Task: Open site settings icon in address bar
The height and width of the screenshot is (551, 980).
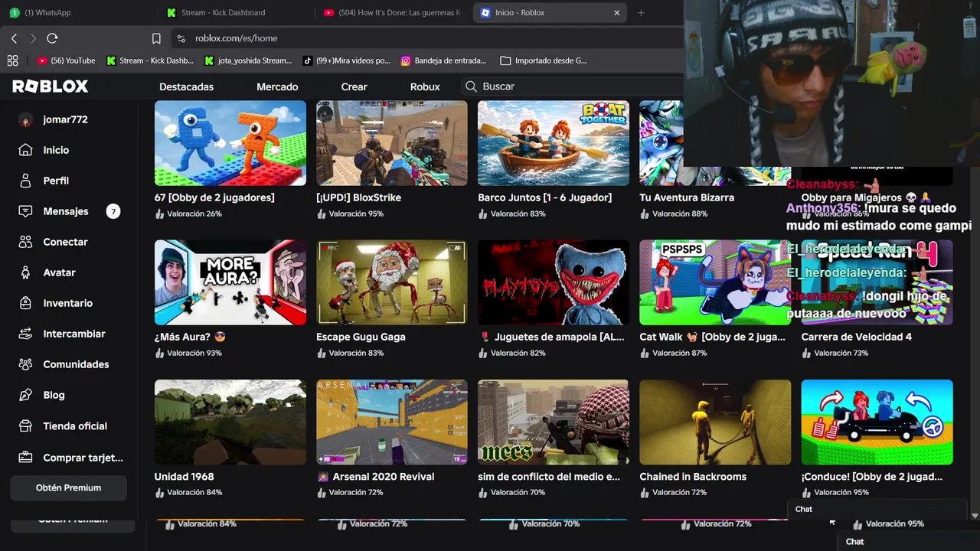Action: 181,38
